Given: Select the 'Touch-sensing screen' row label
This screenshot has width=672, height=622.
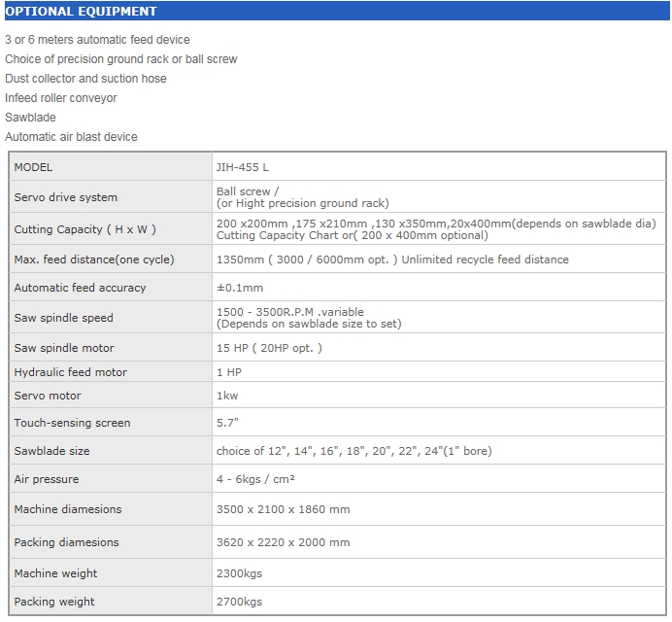Looking at the screenshot, I should pyautogui.click(x=72, y=423).
